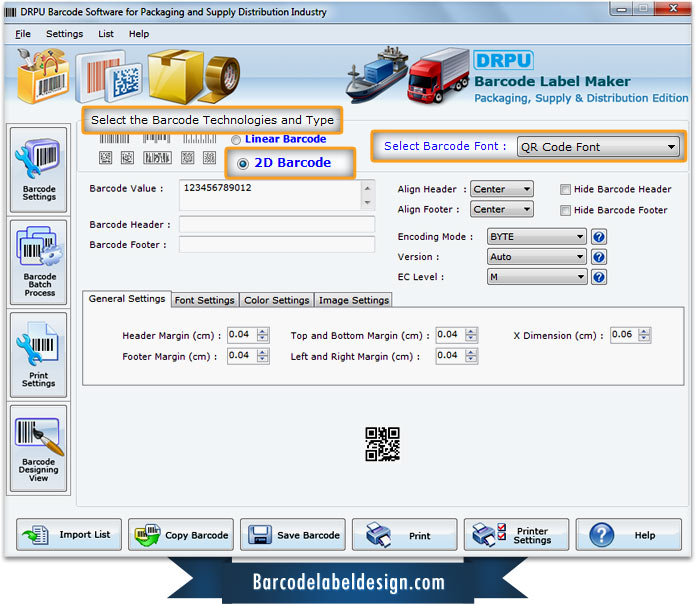
Task: Open EC Level M dropdown
Action: click(536, 277)
